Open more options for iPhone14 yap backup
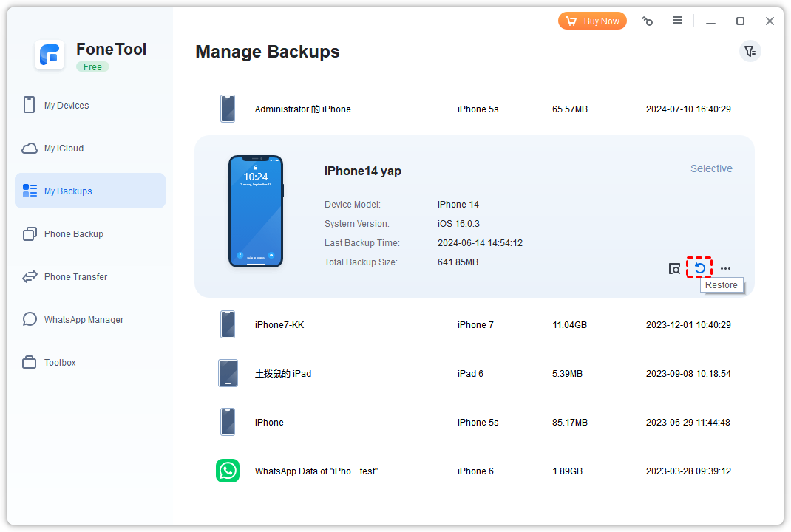 725,269
